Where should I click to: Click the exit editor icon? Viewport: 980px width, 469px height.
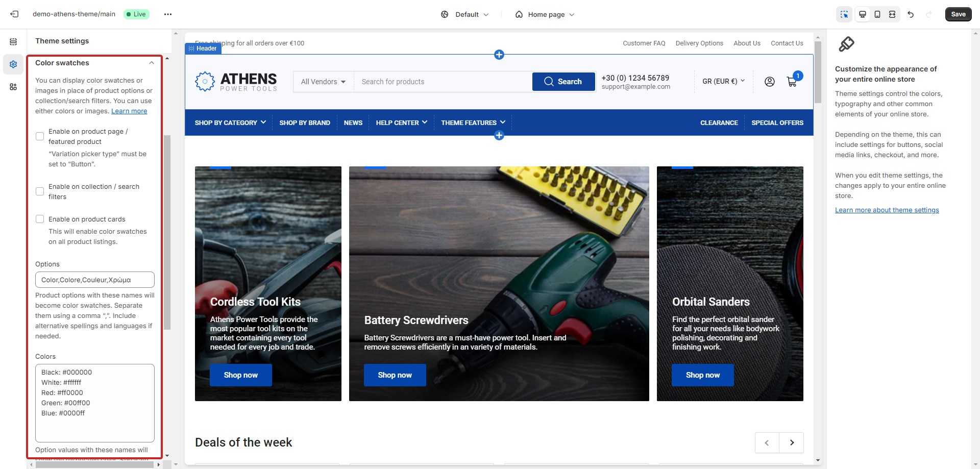tap(14, 14)
